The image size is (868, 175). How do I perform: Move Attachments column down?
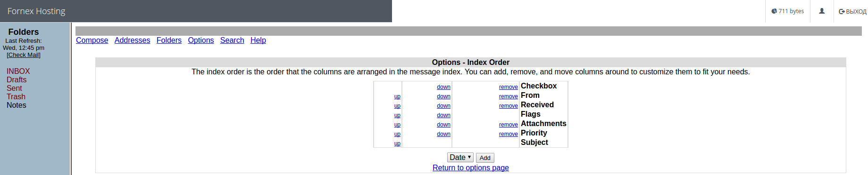(x=443, y=125)
